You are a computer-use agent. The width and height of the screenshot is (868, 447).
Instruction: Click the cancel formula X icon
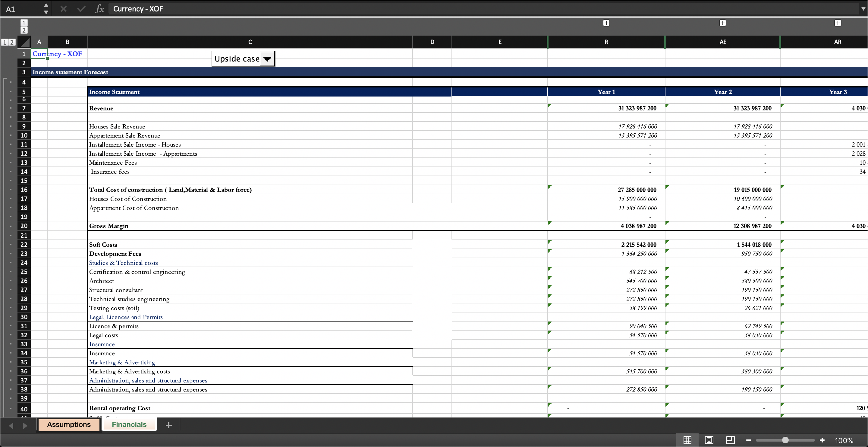tap(63, 9)
